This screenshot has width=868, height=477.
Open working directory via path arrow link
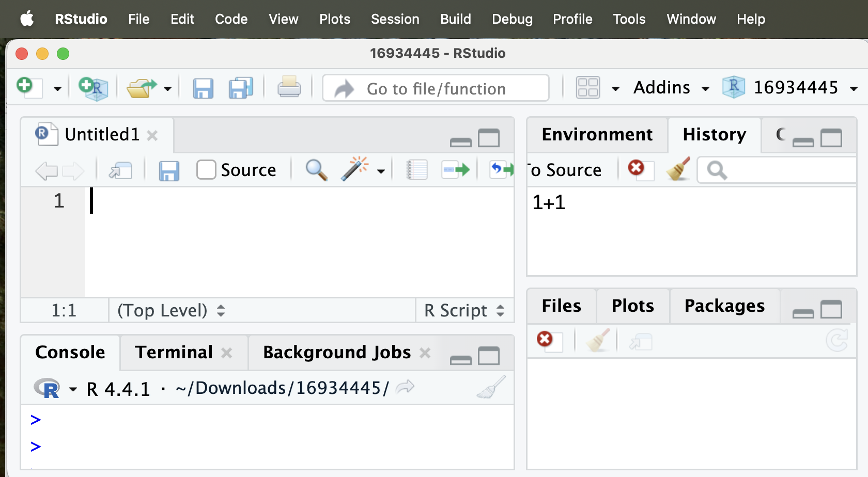point(405,387)
